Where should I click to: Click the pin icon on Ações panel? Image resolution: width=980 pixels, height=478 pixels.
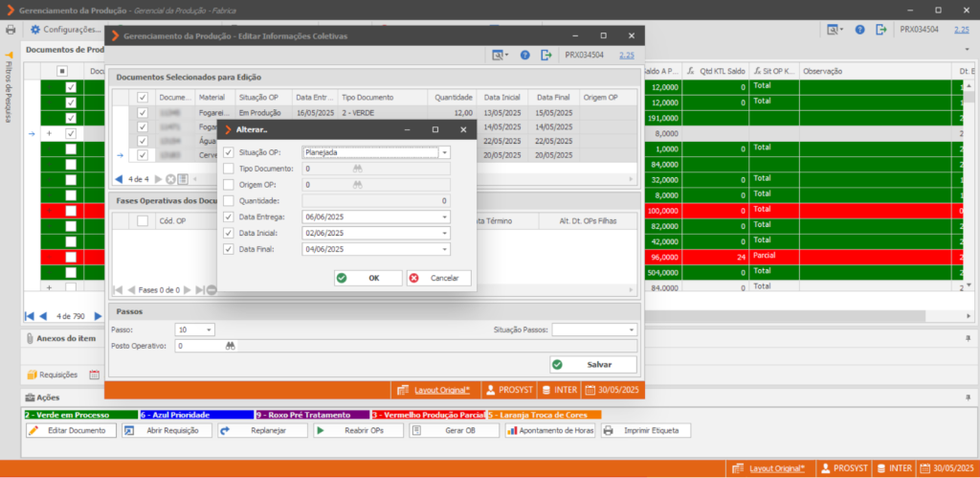969,398
